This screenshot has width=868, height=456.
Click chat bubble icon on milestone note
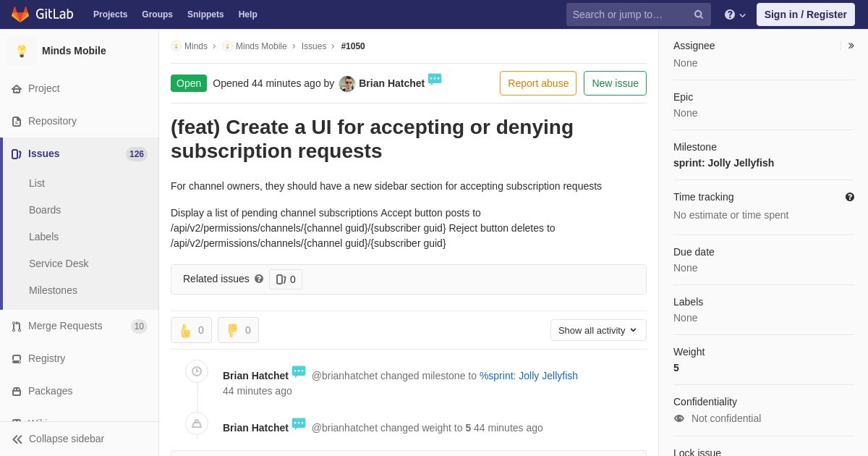(x=299, y=371)
